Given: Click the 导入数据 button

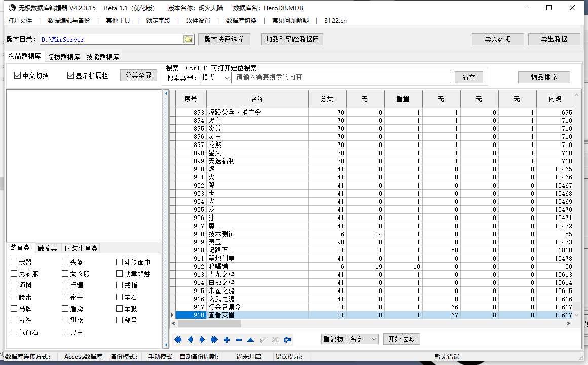Looking at the screenshot, I should pos(498,39).
